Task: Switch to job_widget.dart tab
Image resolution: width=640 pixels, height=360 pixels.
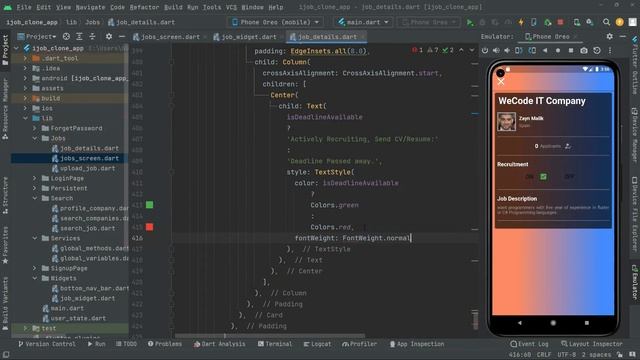Action: [x=248, y=37]
